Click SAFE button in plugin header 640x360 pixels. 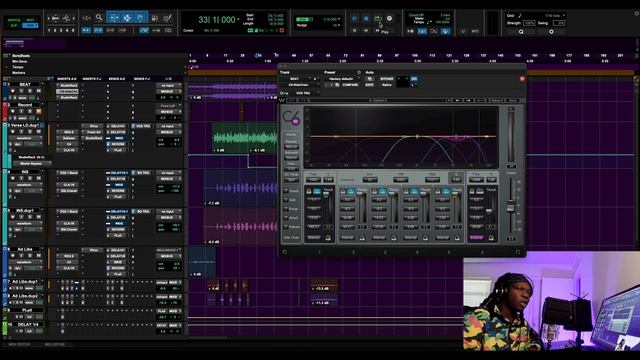pyautogui.click(x=369, y=85)
